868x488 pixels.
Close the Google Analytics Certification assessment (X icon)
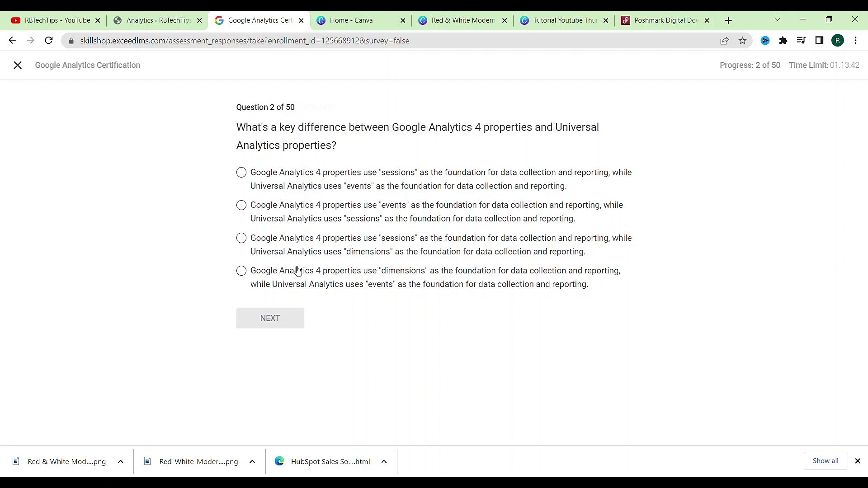tap(18, 66)
